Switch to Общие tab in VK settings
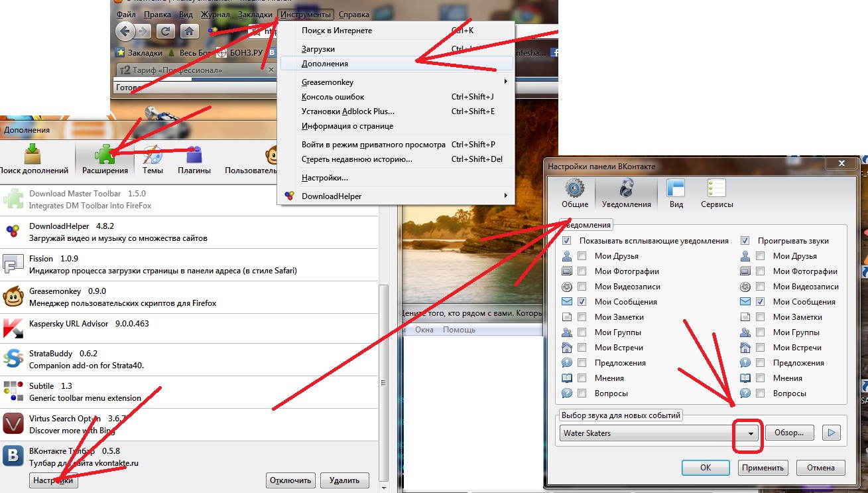The height and width of the screenshot is (493, 868). tap(575, 194)
